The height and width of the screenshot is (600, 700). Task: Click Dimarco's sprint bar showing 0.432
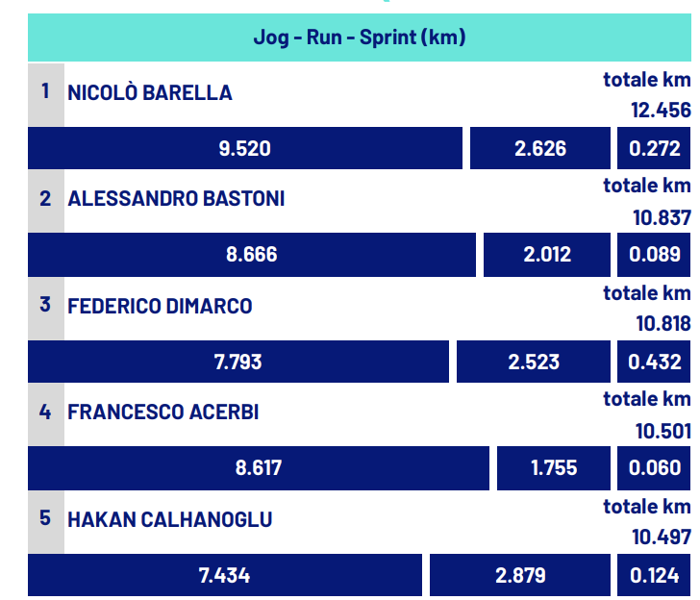tap(654, 362)
